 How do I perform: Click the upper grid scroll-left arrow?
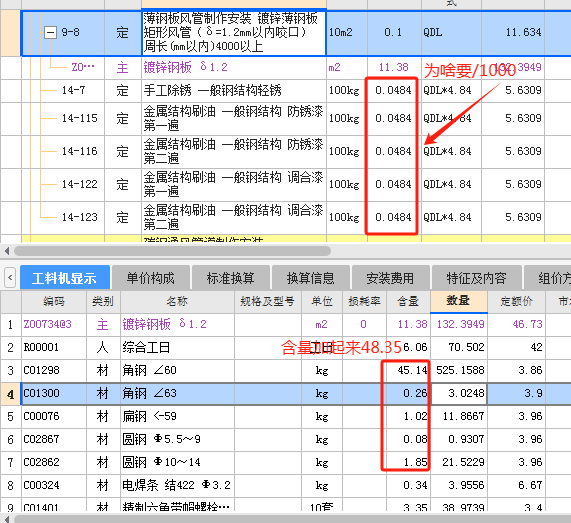coord(7,251)
